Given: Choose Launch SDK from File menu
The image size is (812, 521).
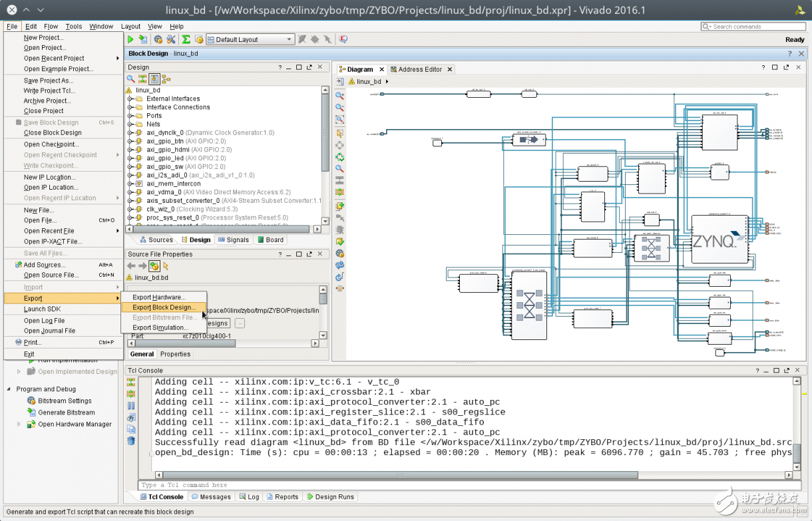Looking at the screenshot, I should [x=42, y=309].
